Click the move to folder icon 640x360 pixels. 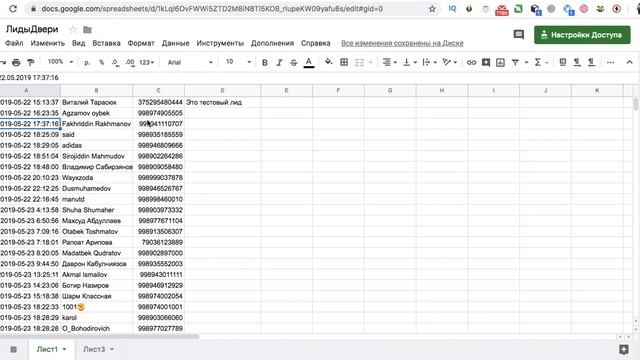[x=87, y=29]
